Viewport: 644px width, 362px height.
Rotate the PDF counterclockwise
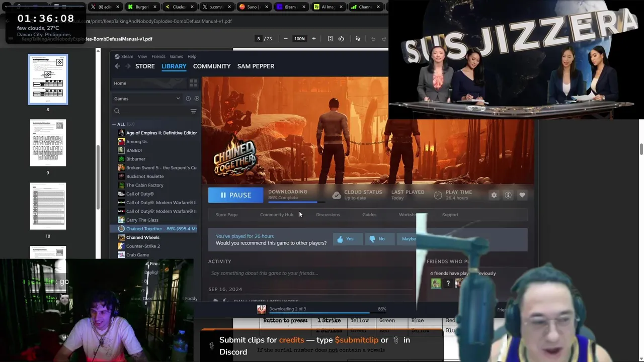[x=341, y=39]
